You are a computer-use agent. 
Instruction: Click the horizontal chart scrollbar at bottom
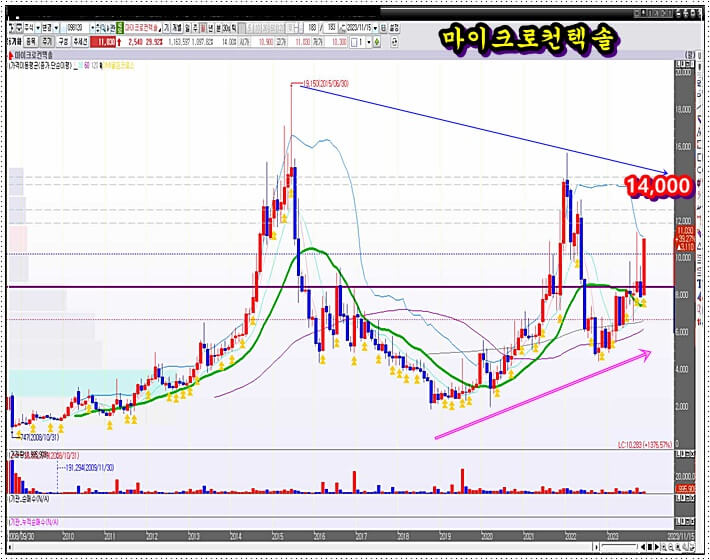pyautogui.click(x=301, y=547)
